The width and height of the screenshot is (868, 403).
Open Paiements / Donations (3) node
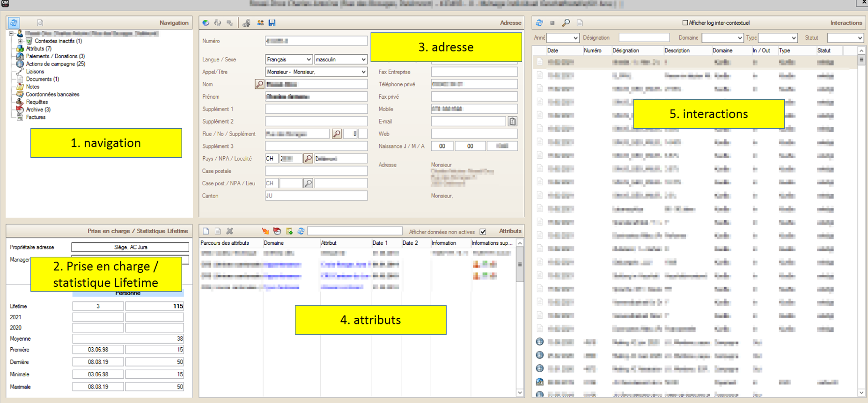click(55, 56)
